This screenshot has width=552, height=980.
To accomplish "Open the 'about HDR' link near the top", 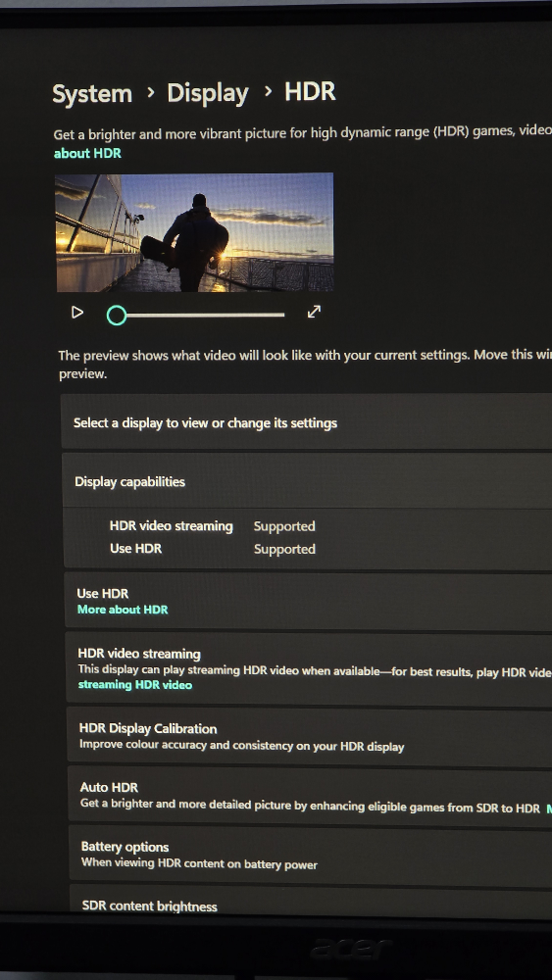I will click(x=87, y=153).
